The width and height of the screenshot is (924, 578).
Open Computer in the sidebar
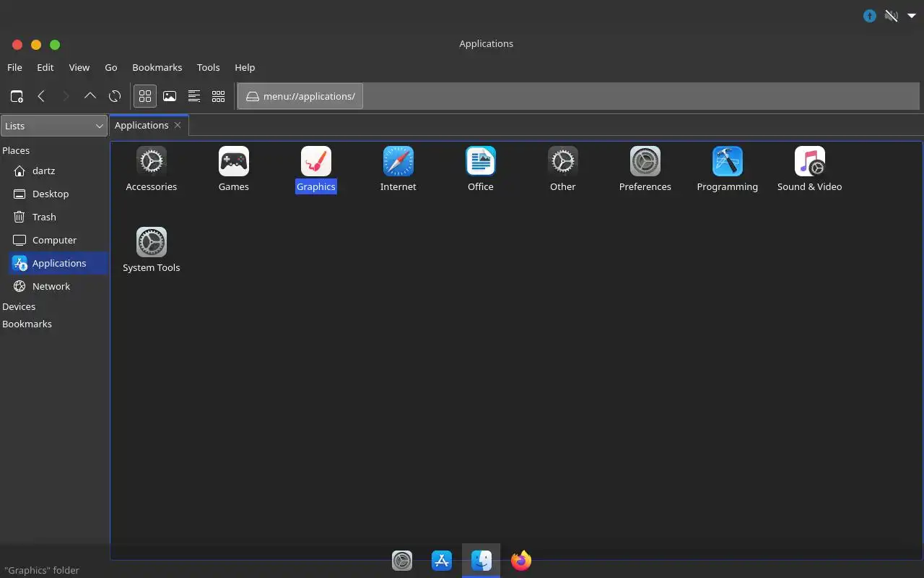point(54,240)
